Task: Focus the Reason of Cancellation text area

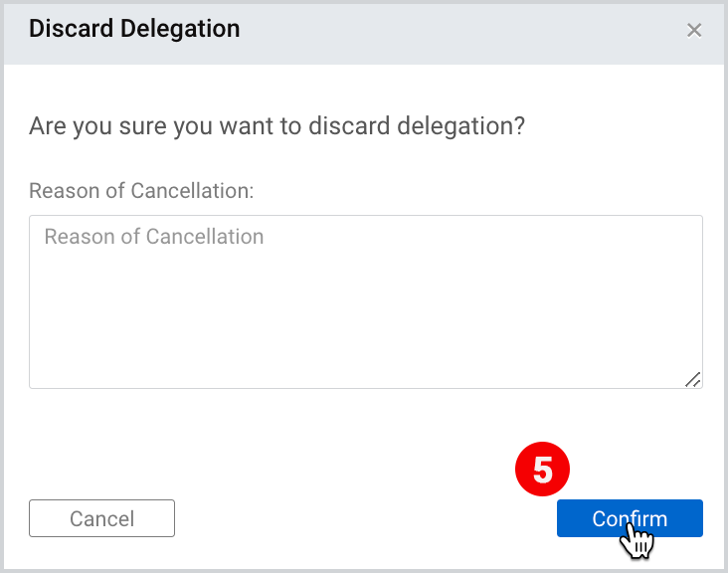Action: click(366, 301)
